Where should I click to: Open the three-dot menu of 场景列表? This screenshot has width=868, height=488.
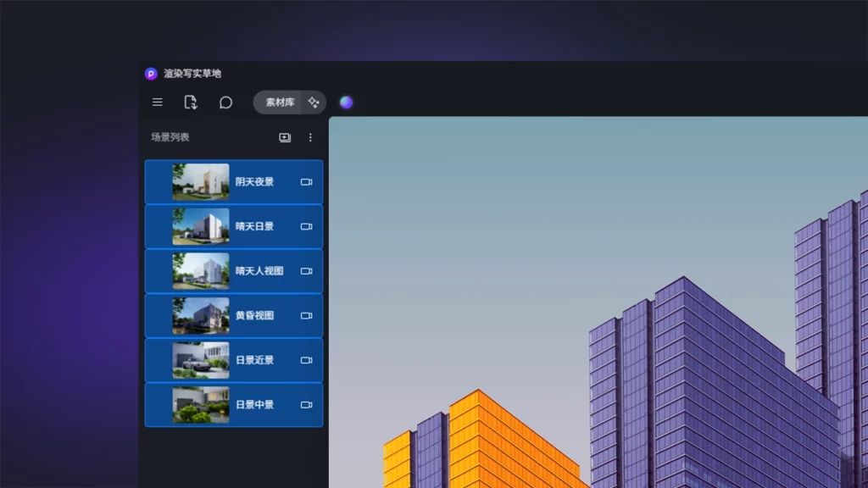pos(310,137)
